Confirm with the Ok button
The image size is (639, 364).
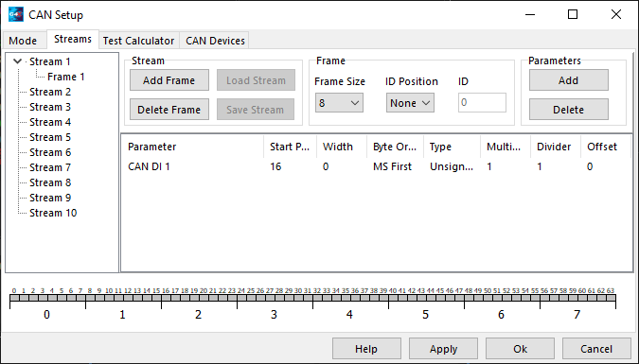tap(520, 349)
